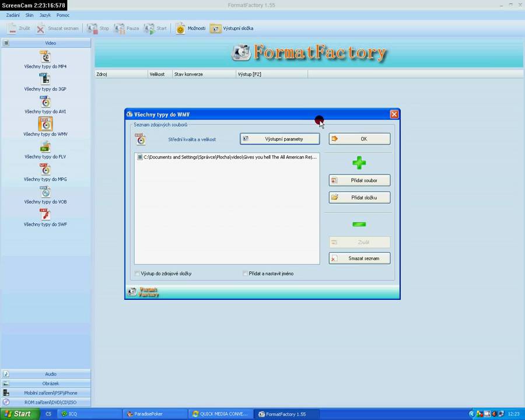This screenshot has width=525, height=420.
Task: Switch to QUICK MEDIA CONVE... taskbar item
Action: coord(220,414)
